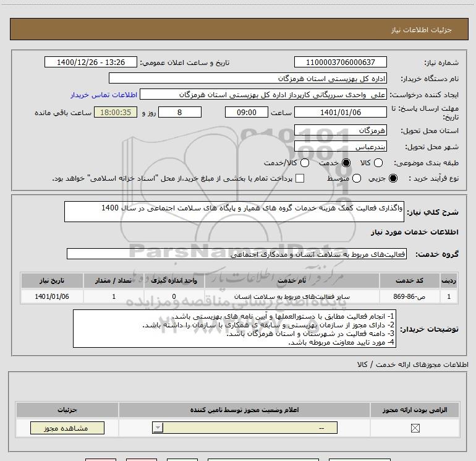
Task: Click the buyer organization name field
Action: (248, 79)
